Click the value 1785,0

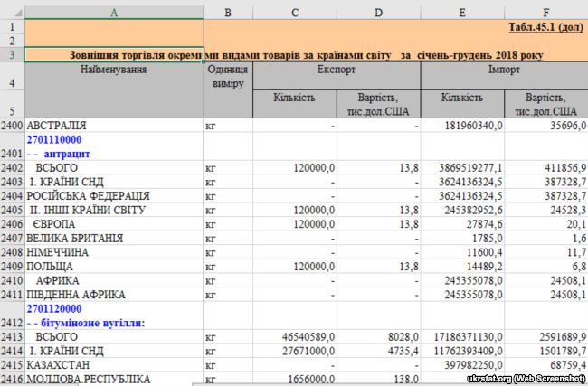click(462, 239)
